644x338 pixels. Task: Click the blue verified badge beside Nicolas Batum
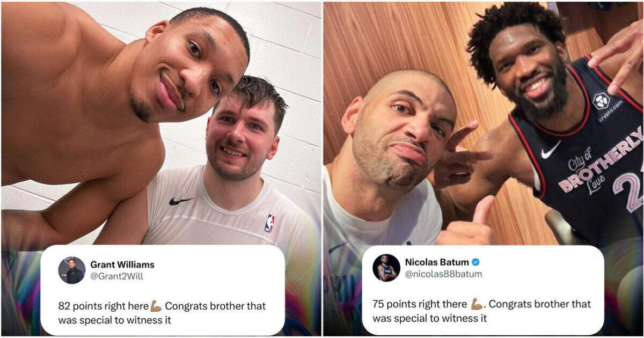point(475,262)
